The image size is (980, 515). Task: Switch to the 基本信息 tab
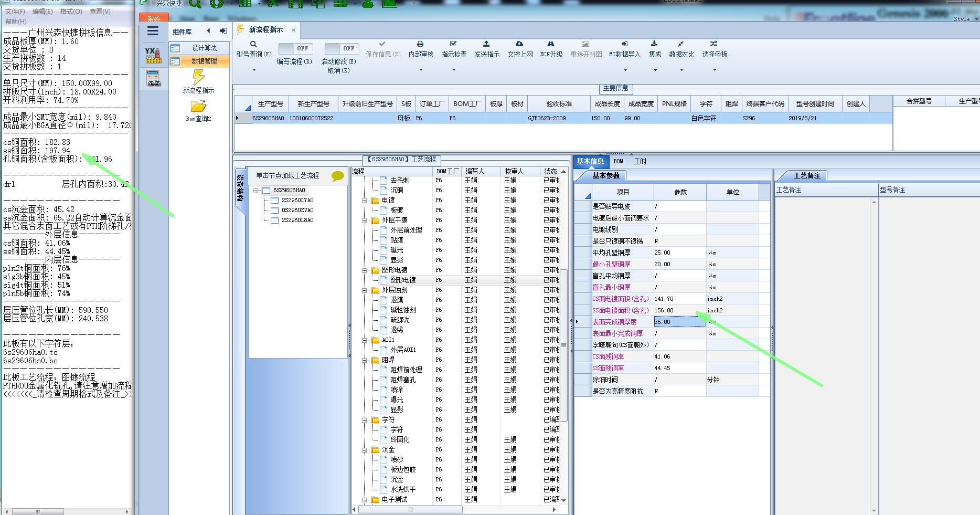point(590,162)
